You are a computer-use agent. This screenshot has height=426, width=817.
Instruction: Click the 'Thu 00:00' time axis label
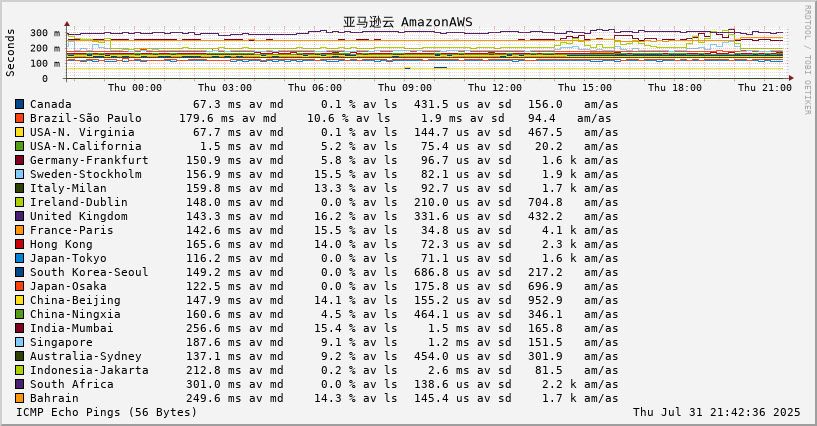(x=135, y=87)
